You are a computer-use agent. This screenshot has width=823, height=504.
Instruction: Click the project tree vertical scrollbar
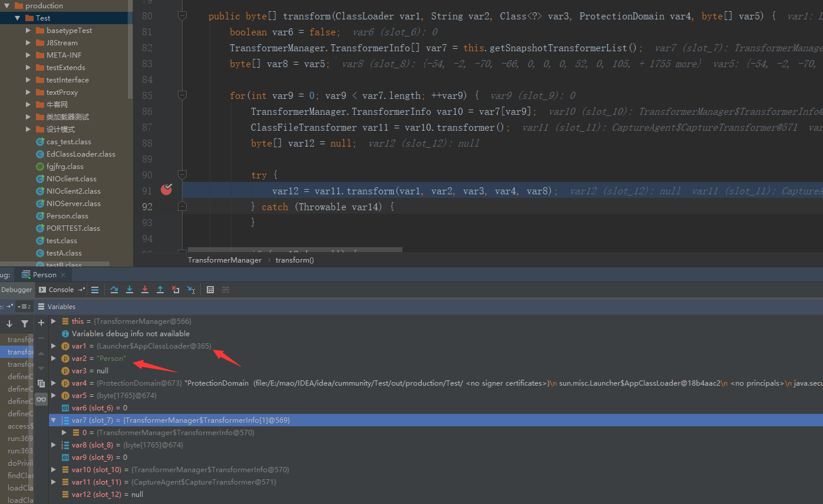tap(130, 49)
